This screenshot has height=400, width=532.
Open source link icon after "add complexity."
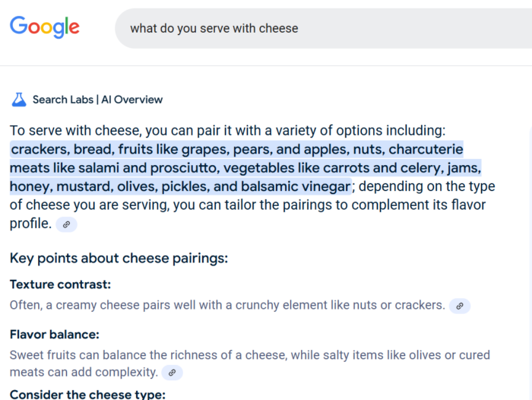pyautogui.click(x=172, y=373)
